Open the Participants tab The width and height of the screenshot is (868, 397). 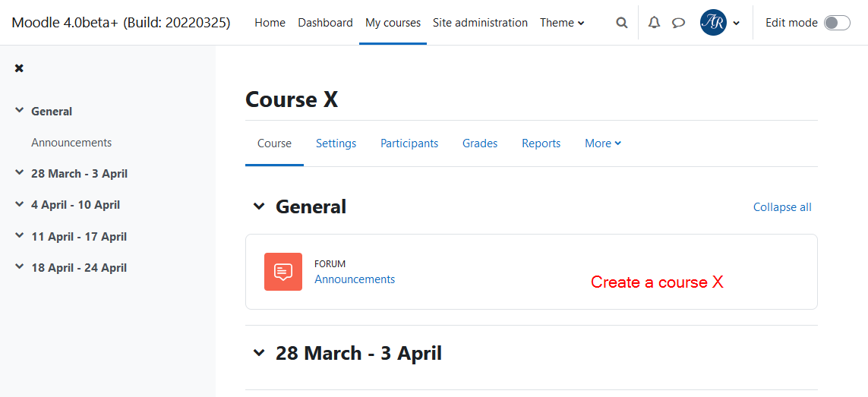(409, 143)
